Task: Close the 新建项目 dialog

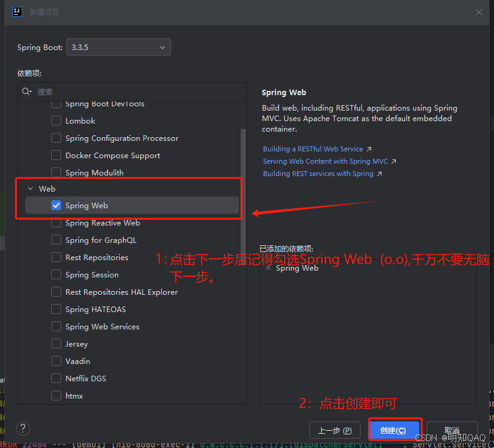Action: tap(479, 12)
